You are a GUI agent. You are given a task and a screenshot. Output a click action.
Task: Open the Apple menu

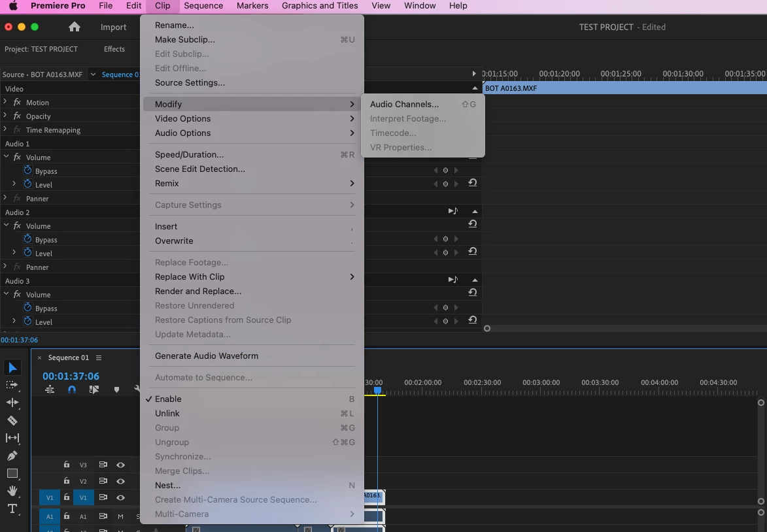13,6
